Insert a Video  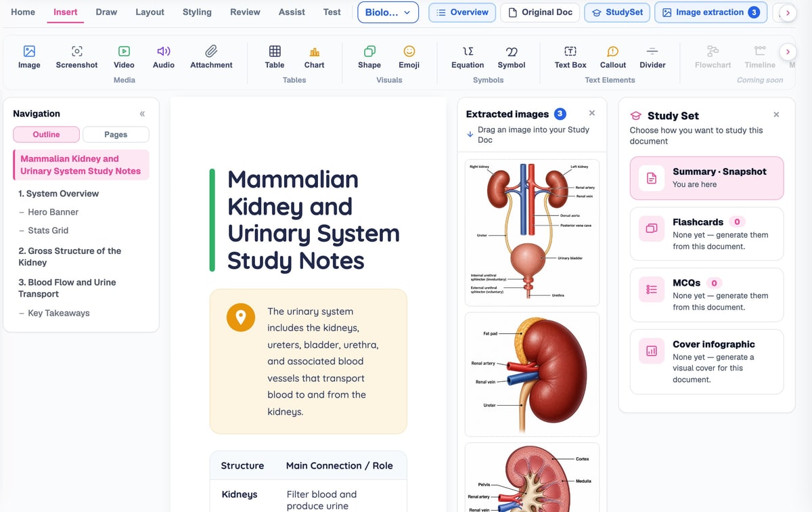click(x=124, y=57)
